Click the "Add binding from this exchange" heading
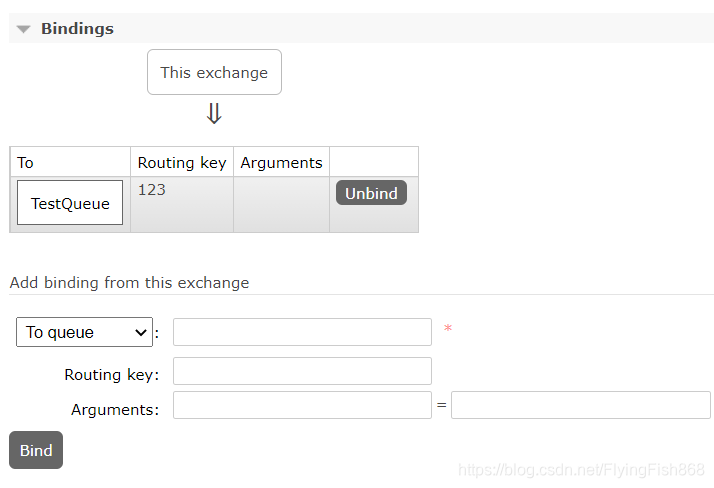Screen dimensions: 714x488 click(x=129, y=283)
